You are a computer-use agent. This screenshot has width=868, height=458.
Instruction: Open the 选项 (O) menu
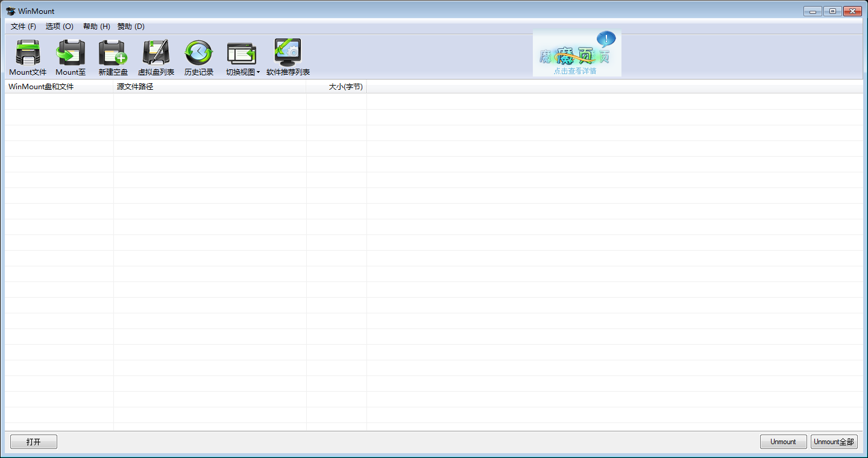(x=59, y=27)
